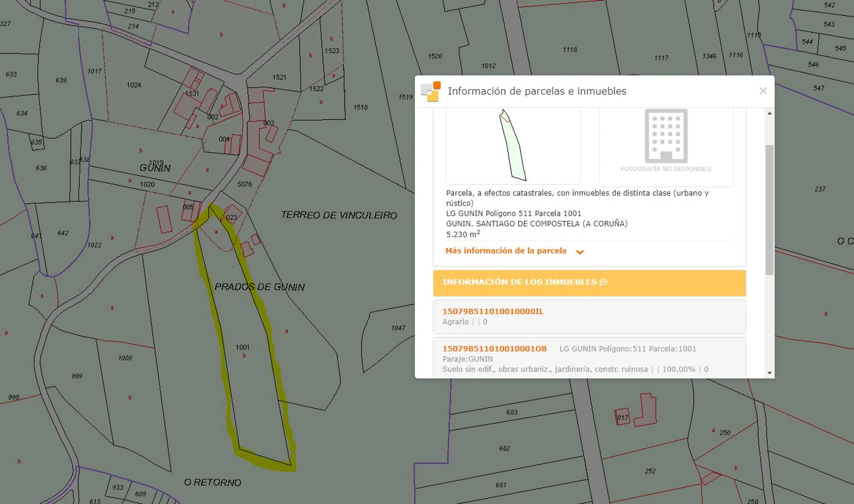The image size is (854, 504).
Task: Click building 017 on the map
Action: [x=622, y=417]
